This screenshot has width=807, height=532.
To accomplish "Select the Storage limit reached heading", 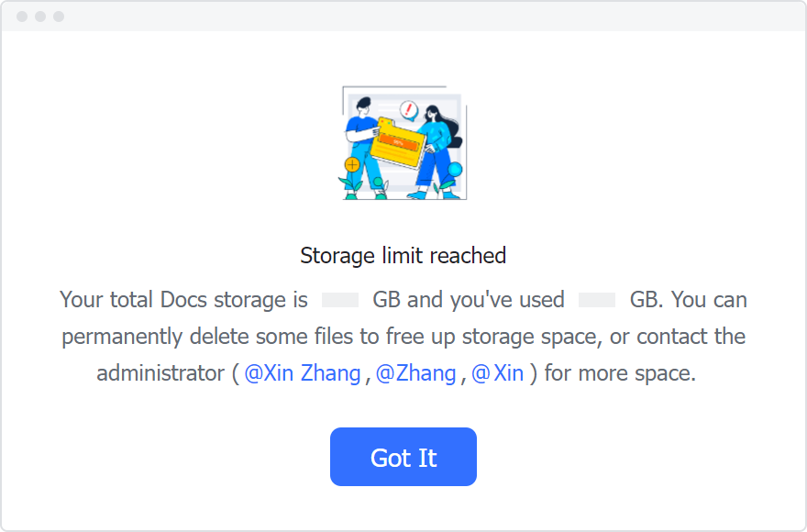I will coord(403,256).
